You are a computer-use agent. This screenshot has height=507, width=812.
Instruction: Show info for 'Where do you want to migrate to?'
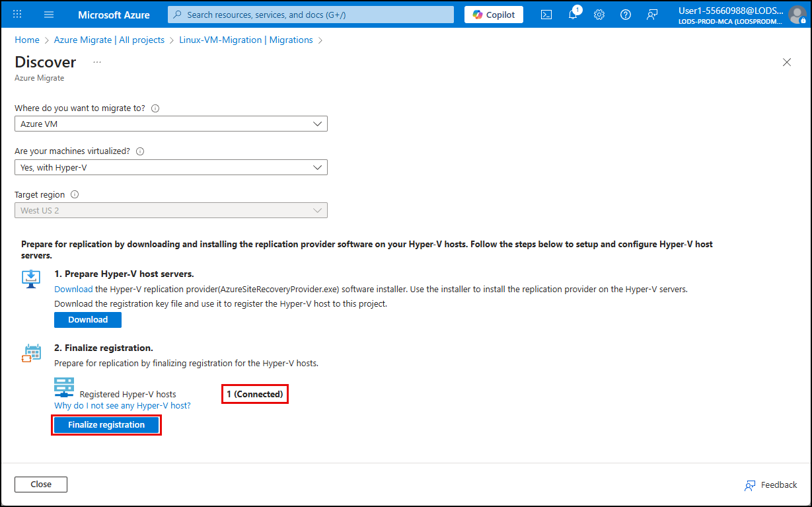155,108
